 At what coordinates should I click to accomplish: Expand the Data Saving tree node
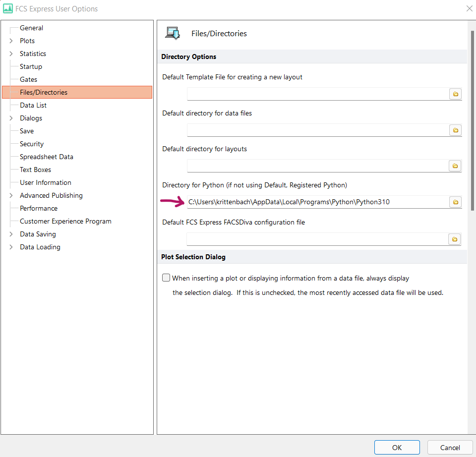tap(11, 234)
